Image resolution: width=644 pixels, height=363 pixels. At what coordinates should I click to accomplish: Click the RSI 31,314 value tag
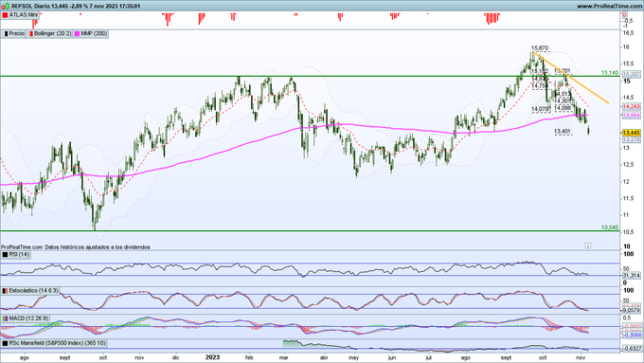[x=632, y=276]
